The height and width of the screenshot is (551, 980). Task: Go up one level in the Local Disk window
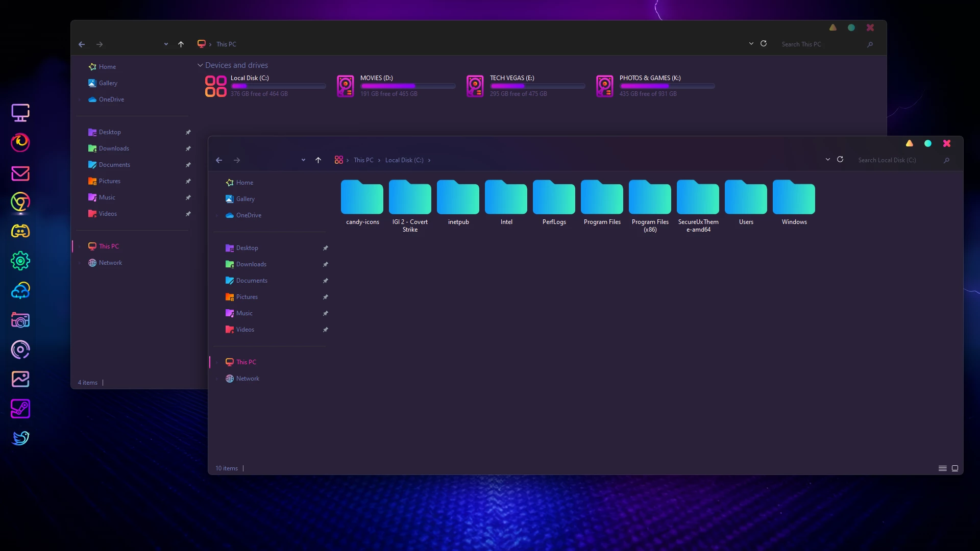click(x=318, y=160)
